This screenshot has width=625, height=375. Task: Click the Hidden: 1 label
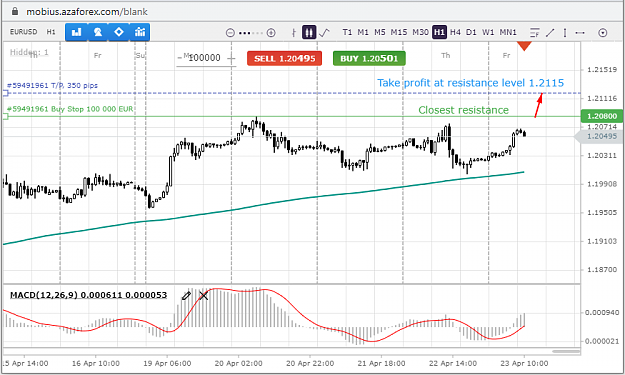point(29,52)
